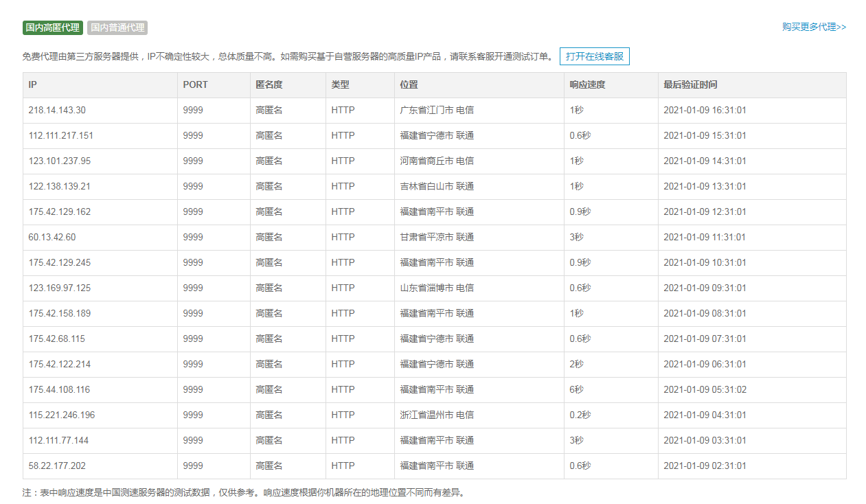The image size is (866, 504).
Task: Click timestamp 2021-01-09 08:31:01
Action: tap(705, 314)
